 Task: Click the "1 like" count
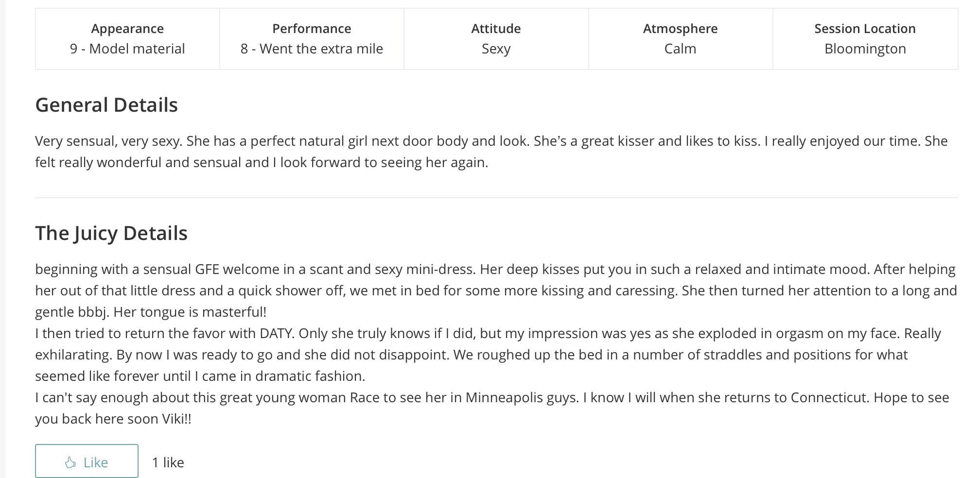[x=168, y=462]
